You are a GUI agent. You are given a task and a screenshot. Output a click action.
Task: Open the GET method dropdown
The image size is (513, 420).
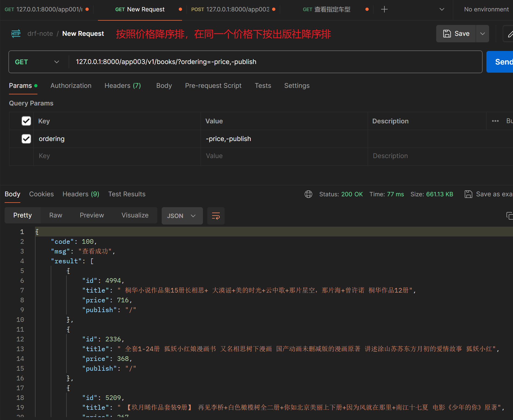[37, 62]
